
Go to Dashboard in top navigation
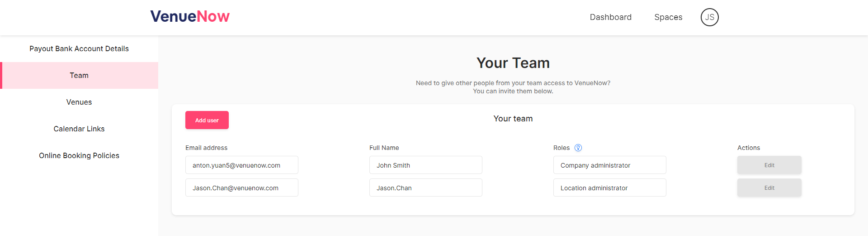coord(610,17)
